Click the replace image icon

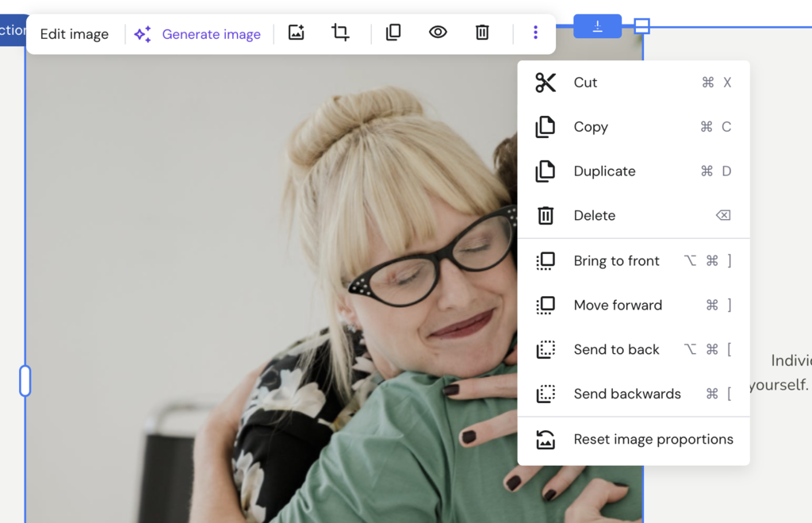(296, 33)
